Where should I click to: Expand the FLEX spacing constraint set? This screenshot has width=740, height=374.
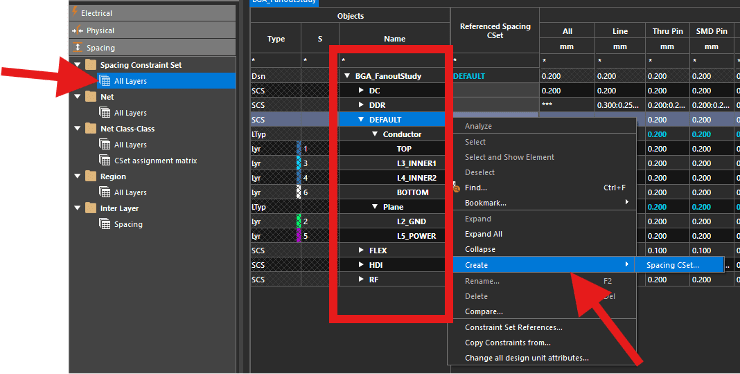[x=361, y=250]
